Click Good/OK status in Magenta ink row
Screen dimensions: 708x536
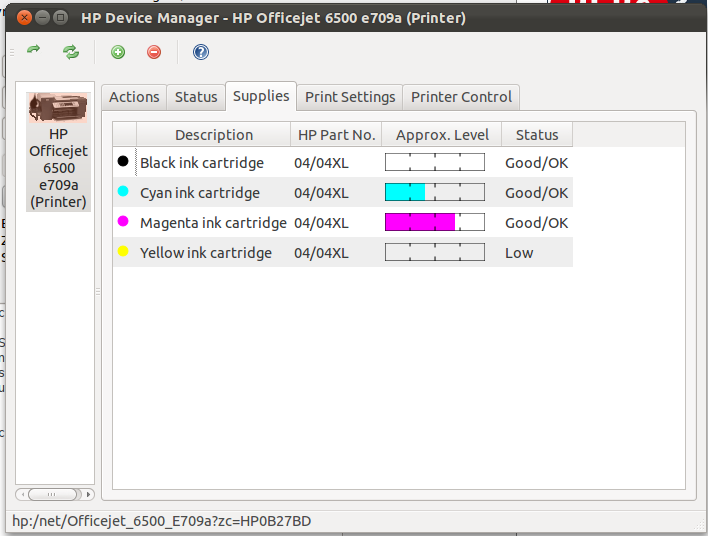tap(536, 223)
